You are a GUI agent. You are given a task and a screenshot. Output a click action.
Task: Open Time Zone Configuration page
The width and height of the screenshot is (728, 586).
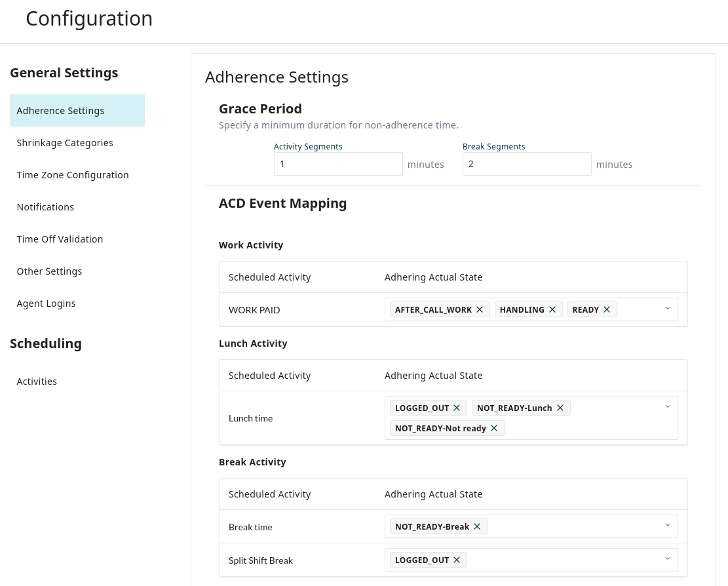pos(73,175)
